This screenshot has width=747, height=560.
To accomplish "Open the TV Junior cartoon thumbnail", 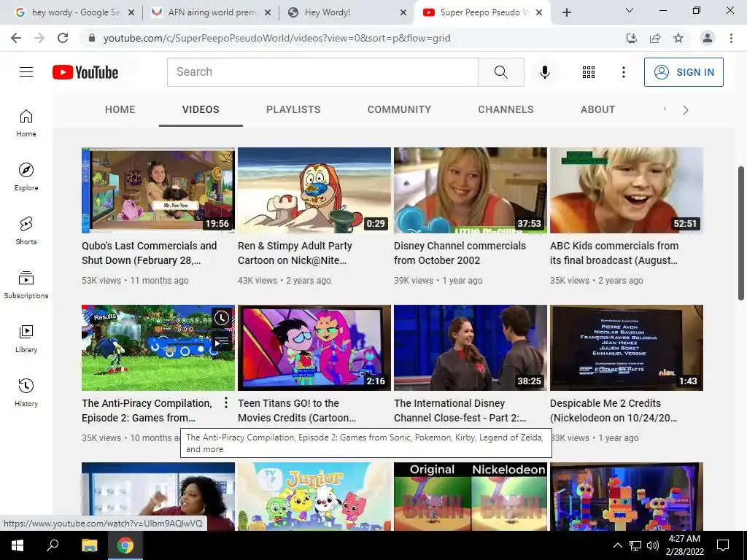I will point(314,496).
